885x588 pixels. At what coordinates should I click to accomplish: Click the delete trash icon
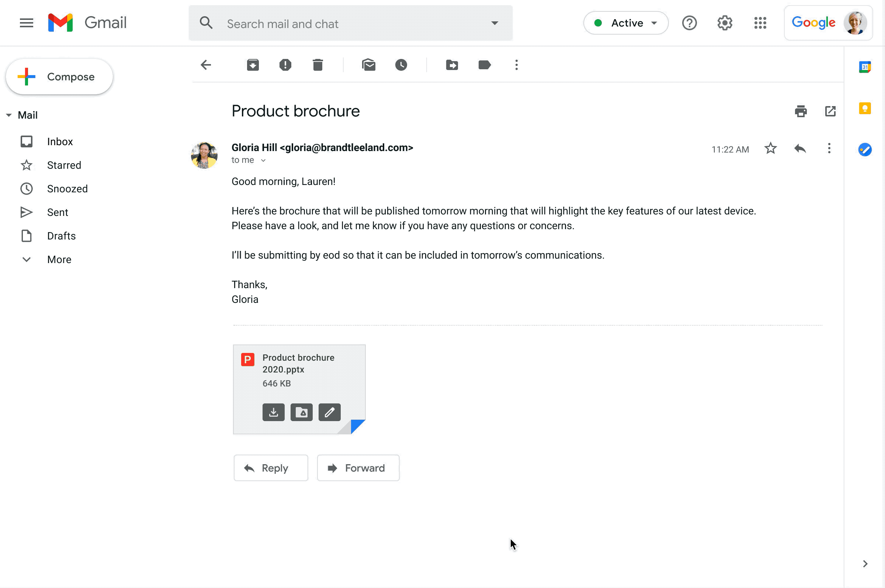point(317,65)
